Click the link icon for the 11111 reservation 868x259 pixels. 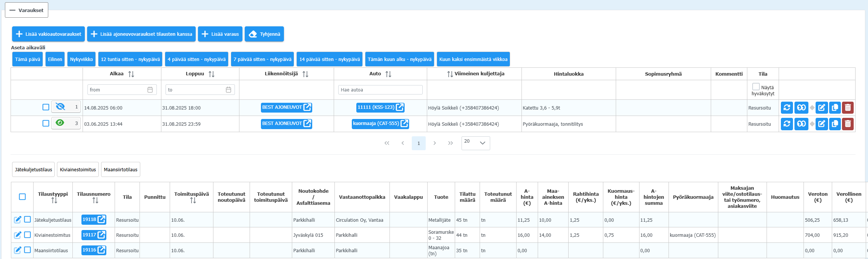[x=801, y=108]
